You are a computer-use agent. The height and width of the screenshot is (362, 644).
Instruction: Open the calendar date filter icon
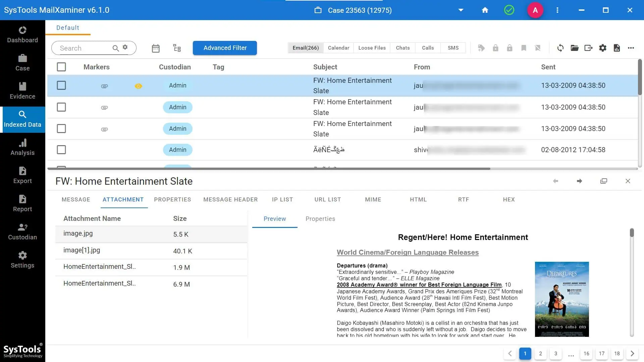click(x=156, y=48)
